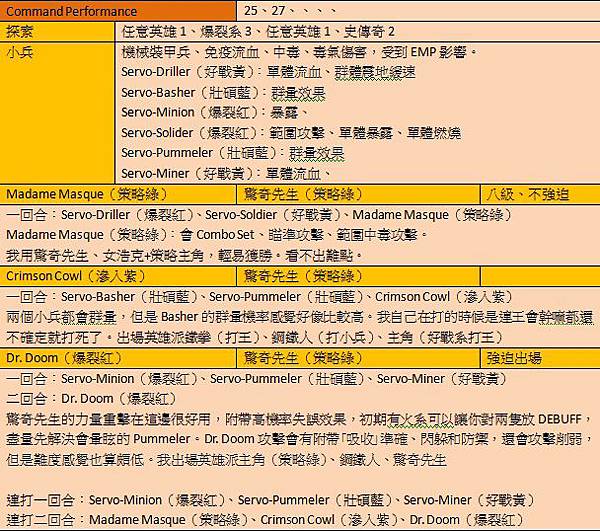600x531 pixels.
Task: Click the "任意英雄1、爆裂系3" exploration requirements text
Action: 258,32
